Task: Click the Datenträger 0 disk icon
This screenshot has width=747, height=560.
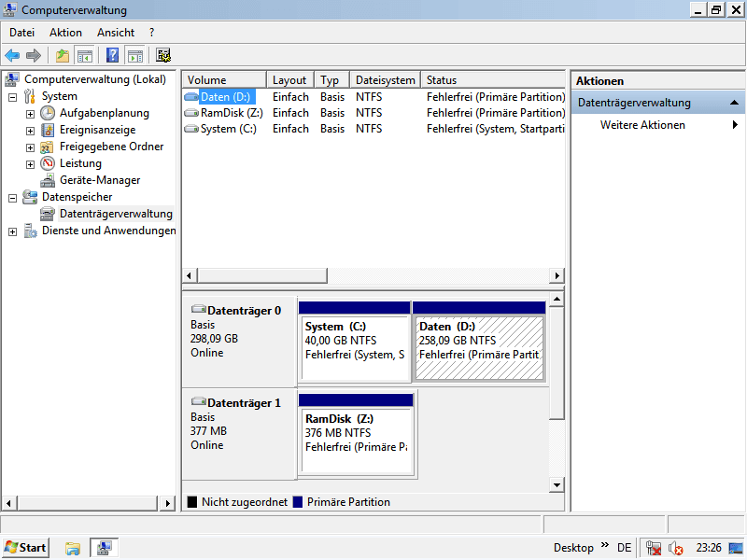Action: (198, 309)
